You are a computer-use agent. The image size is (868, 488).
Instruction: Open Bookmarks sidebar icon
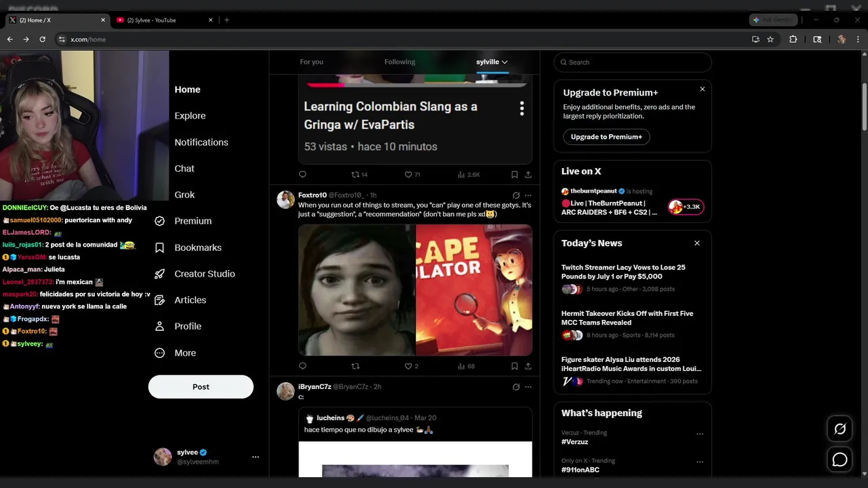coord(160,247)
